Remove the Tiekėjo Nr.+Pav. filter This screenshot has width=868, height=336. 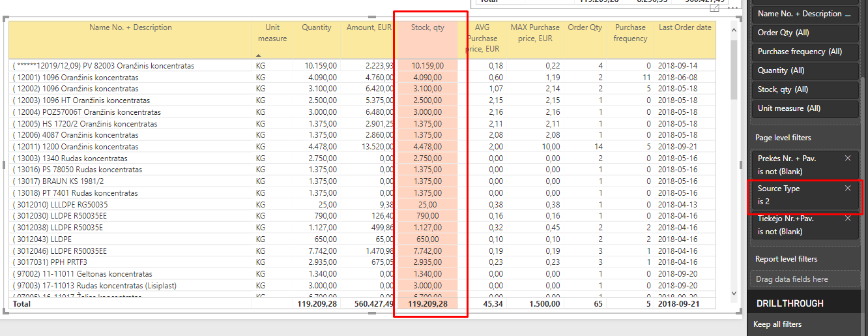pyautogui.click(x=848, y=218)
